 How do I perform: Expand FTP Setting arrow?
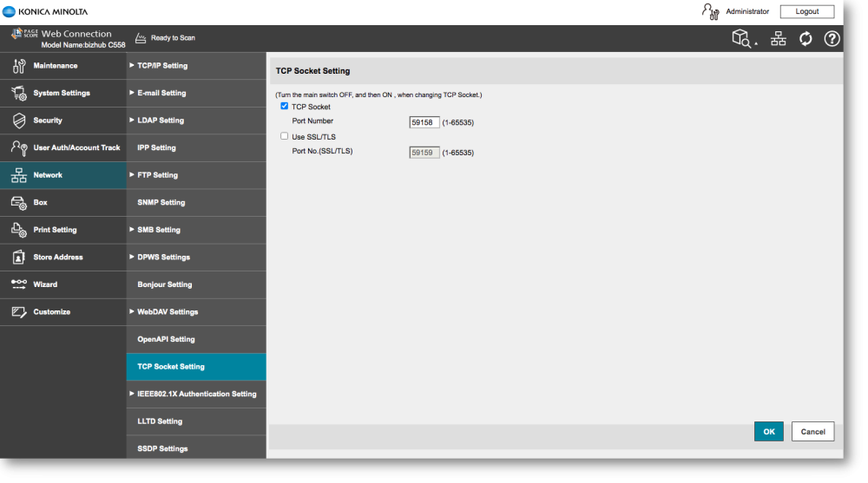pyautogui.click(x=132, y=175)
